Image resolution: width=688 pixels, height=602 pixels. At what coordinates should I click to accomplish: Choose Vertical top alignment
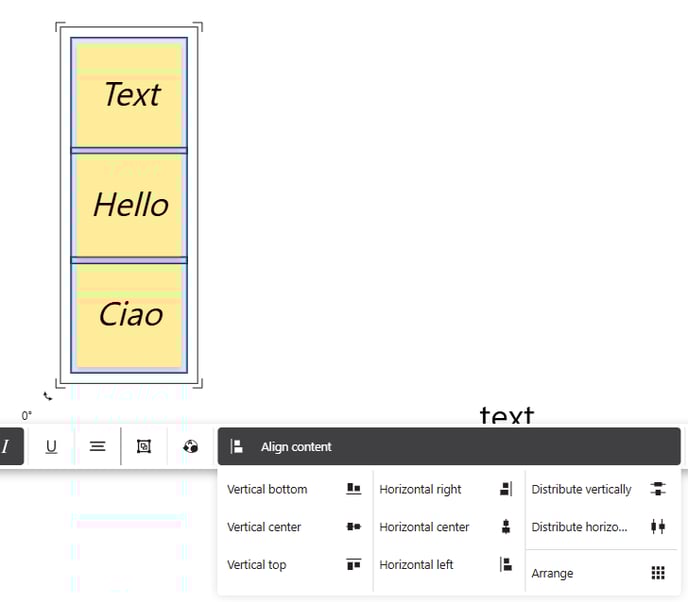[x=294, y=564]
